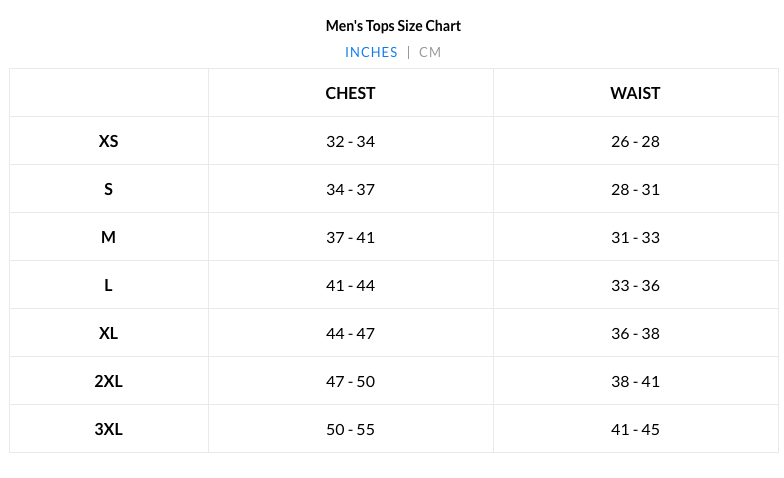
Task: Select the INCHES unit option
Action: point(371,52)
